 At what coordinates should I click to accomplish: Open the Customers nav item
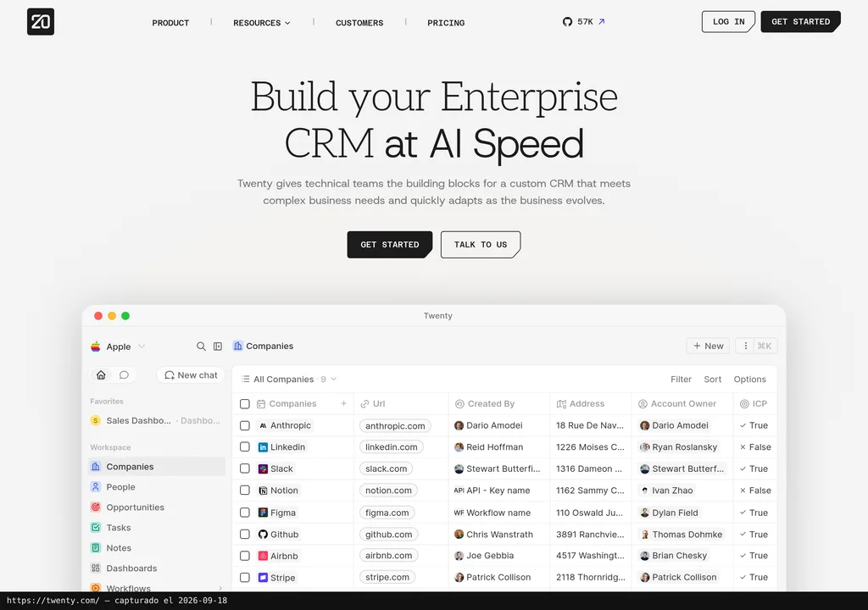359,23
